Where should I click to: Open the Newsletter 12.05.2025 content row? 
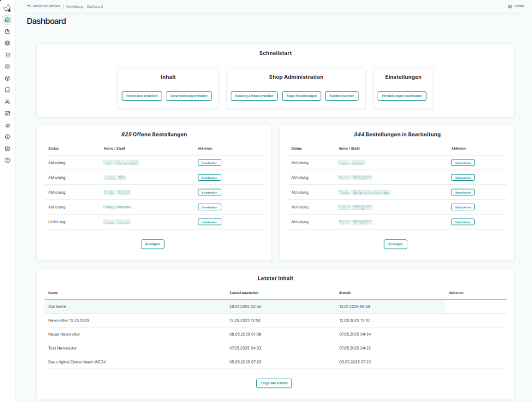coord(69,320)
